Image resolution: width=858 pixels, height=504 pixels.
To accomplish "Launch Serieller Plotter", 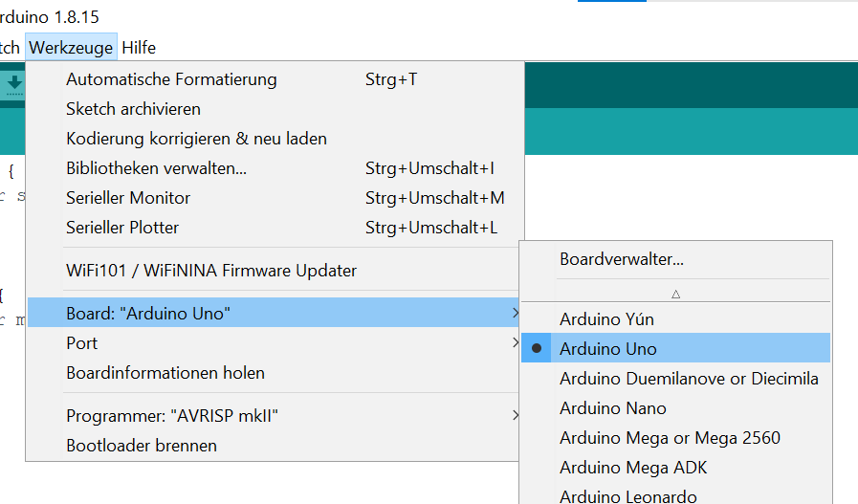I will (275, 227).
